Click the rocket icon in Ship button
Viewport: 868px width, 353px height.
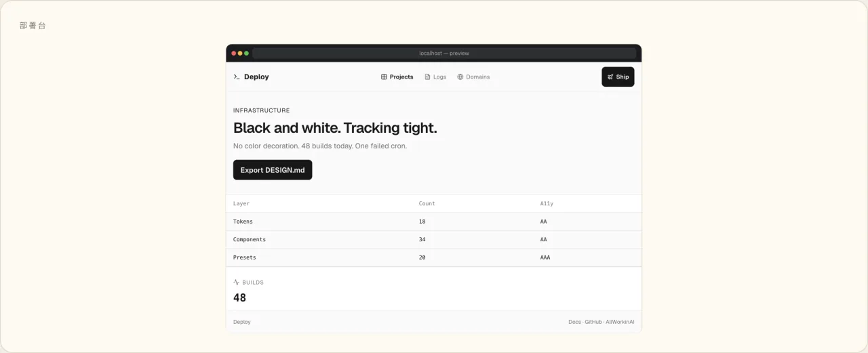610,77
